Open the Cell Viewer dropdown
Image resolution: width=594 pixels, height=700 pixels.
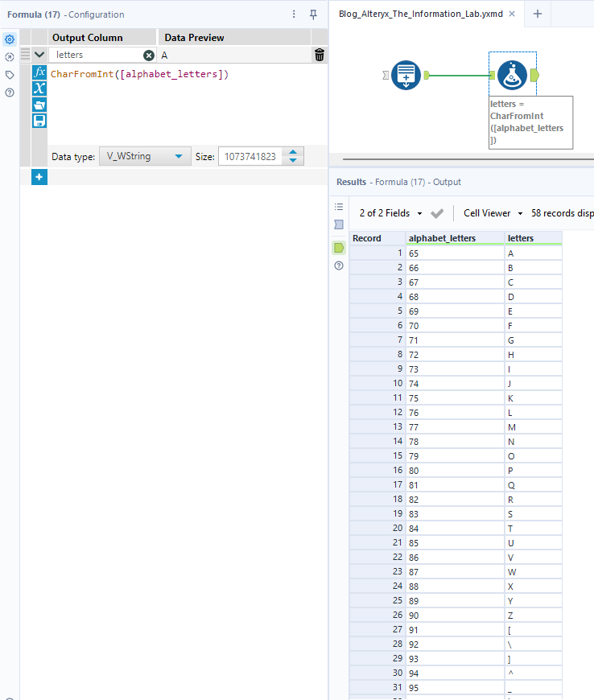click(x=493, y=213)
